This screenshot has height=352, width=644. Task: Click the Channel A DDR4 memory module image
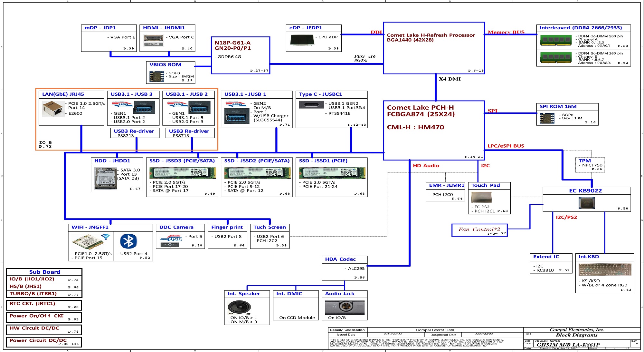[x=555, y=40]
